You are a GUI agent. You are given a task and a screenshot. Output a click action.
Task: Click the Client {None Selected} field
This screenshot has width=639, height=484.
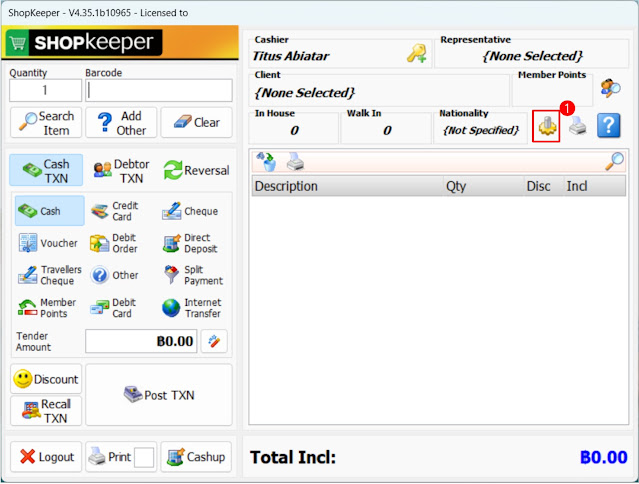[x=379, y=92]
